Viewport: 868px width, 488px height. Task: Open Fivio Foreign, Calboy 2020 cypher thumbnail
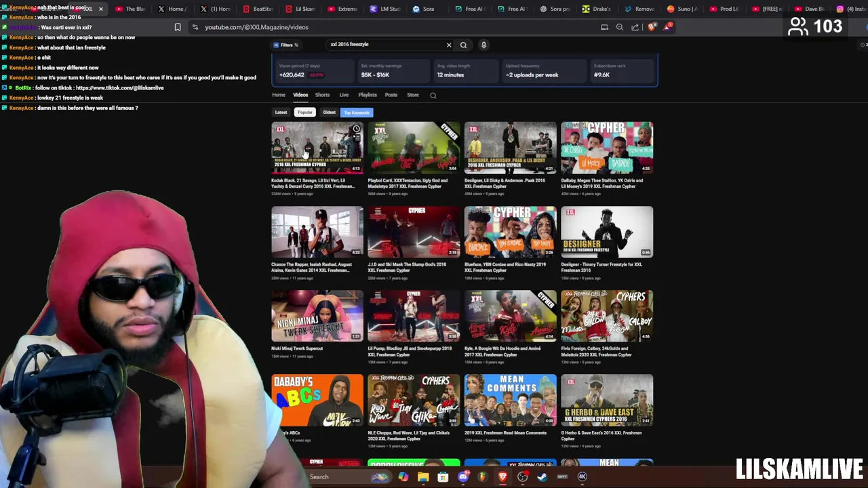607,316
